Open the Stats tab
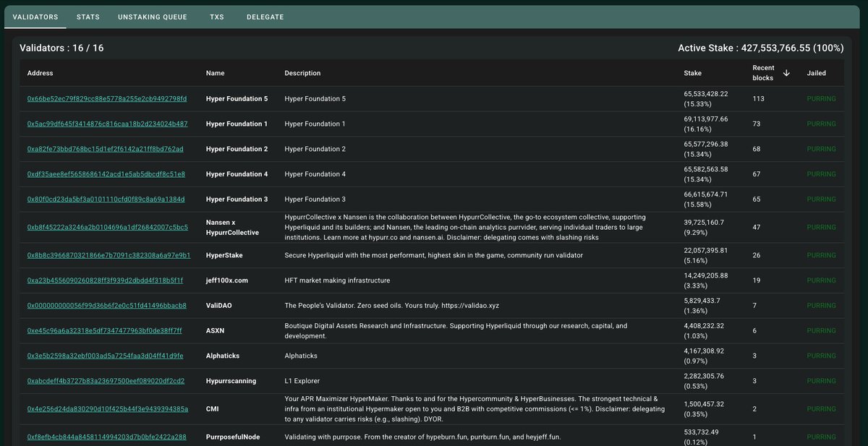 click(x=88, y=17)
